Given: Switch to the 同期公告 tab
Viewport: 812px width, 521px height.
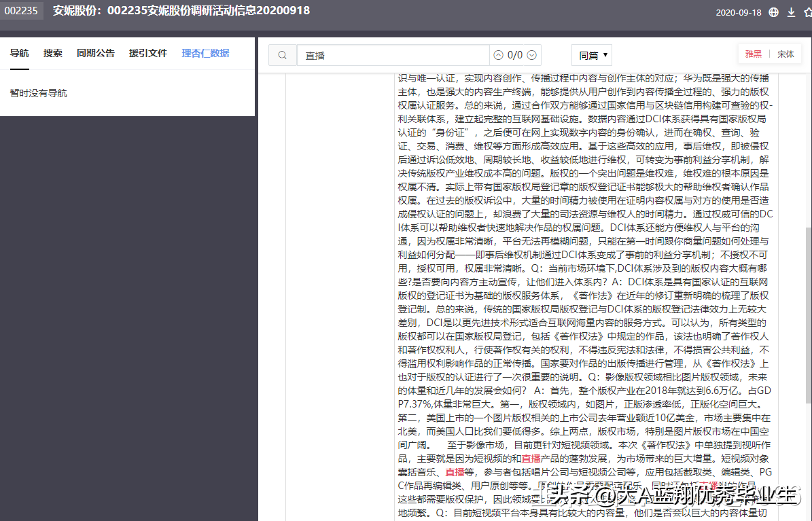Looking at the screenshot, I should click(x=96, y=52).
